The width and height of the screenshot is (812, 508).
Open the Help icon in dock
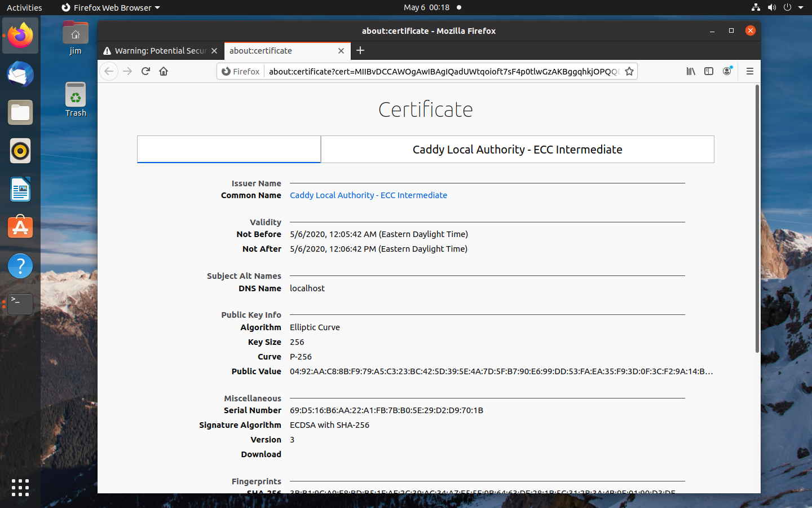[x=20, y=266]
